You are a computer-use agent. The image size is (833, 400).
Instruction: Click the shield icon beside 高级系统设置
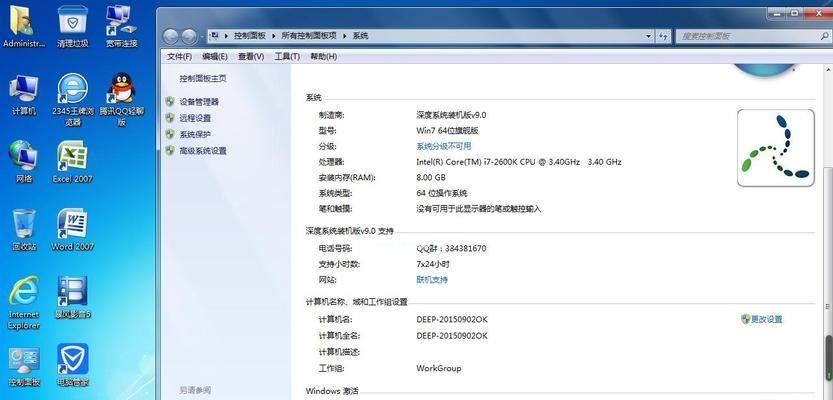pyautogui.click(x=170, y=150)
